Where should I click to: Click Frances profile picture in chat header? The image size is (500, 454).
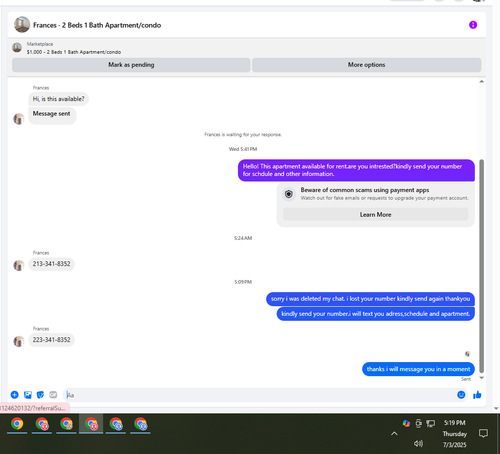22,25
